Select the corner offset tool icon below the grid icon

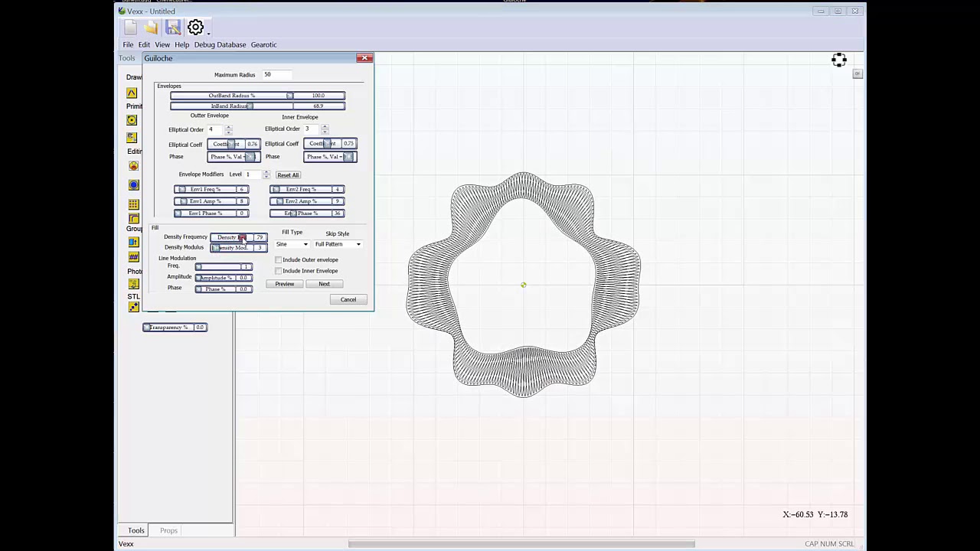tap(133, 219)
